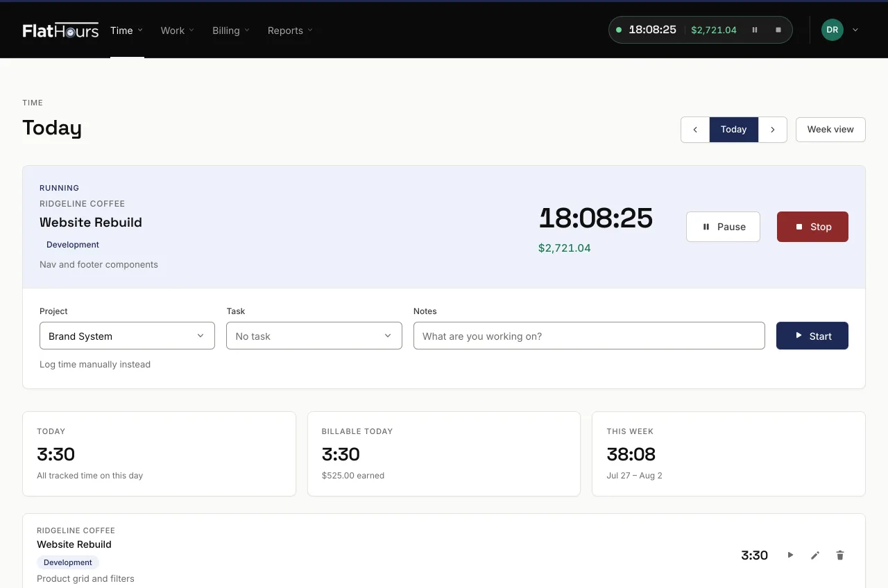888x588 pixels.
Task: Open the Task dropdown showing No task
Action: [314, 336]
